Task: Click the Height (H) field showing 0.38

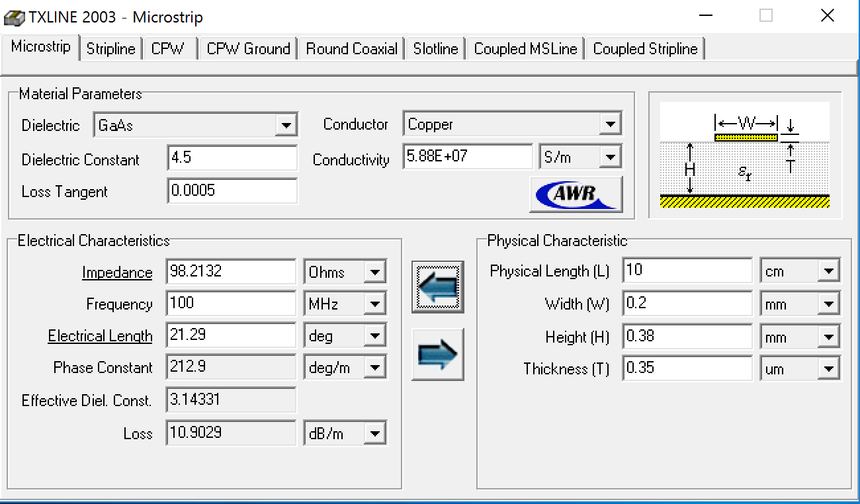Action: 687,337
